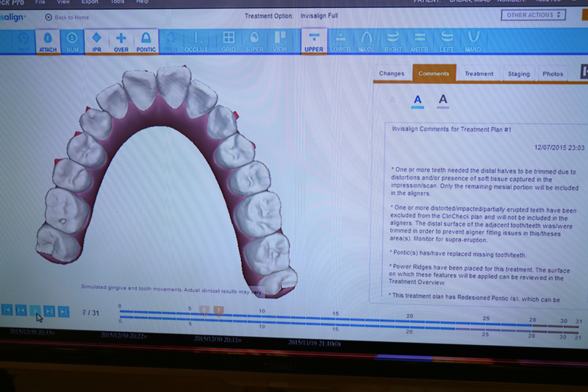
Task: Switch to the Changes tab
Action: (392, 73)
